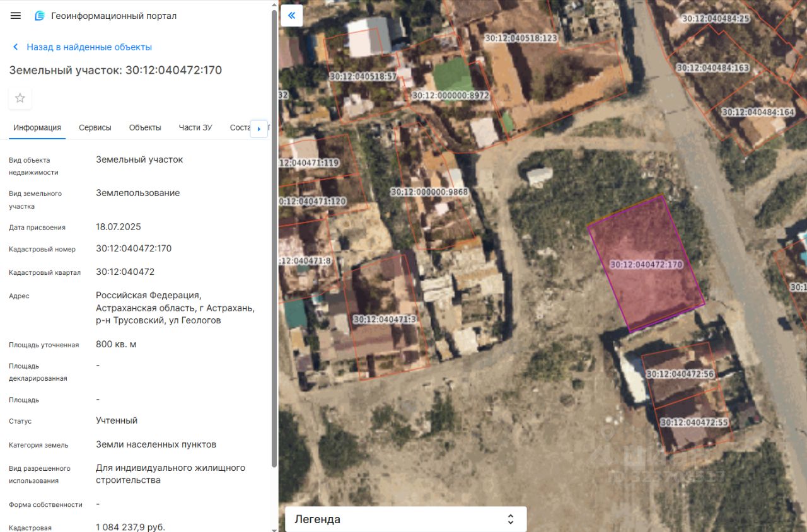
Task: Click the Вид разрешенного использования label
Action: 40,475
